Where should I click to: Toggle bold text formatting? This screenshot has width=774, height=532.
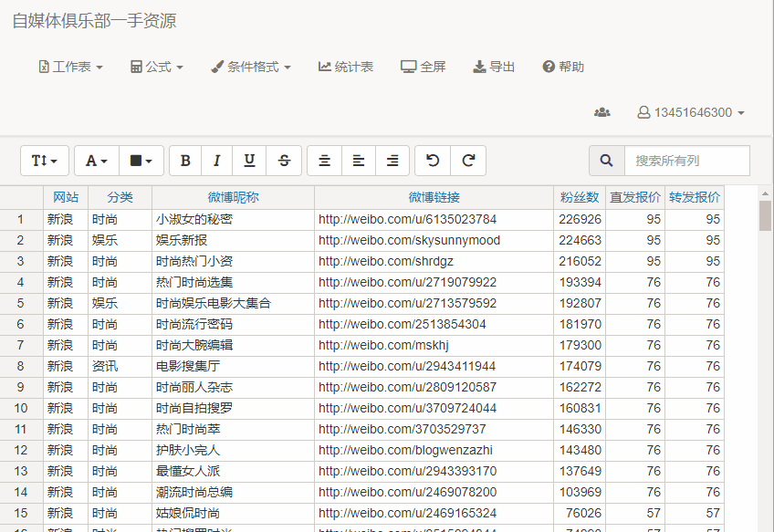pos(185,161)
